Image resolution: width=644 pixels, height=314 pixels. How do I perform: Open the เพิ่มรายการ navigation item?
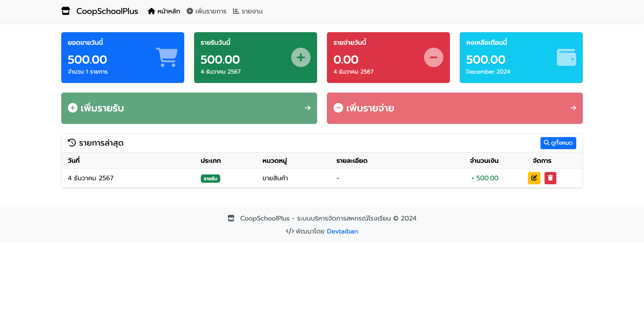(x=206, y=11)
